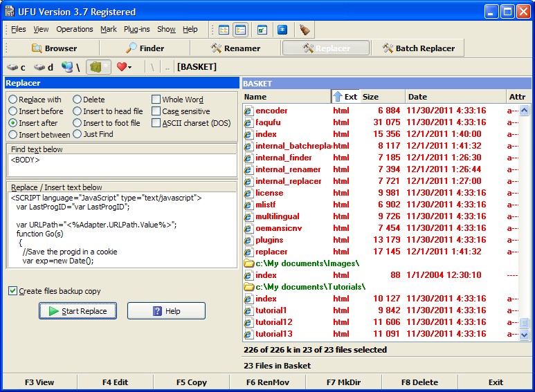
Task: Sort the file list by Ext column
Action: 346,97
